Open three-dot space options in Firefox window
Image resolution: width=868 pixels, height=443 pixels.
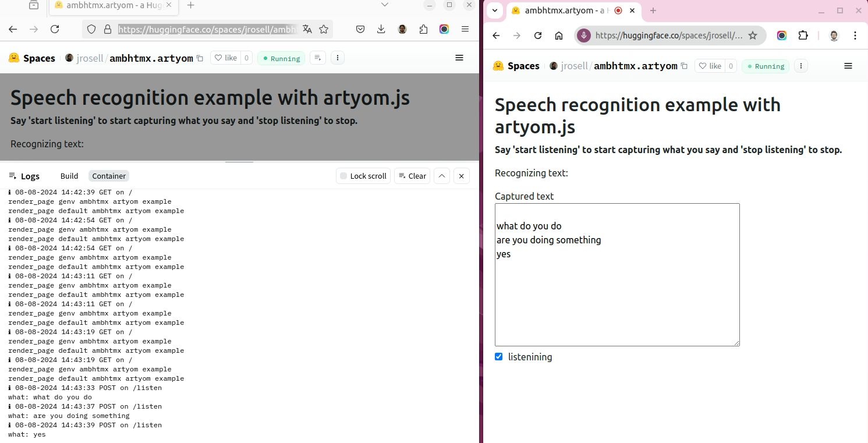click(338, 58)
